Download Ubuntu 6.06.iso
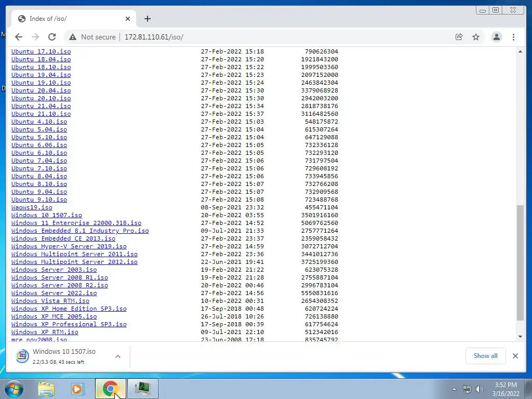Image resolution: width=532 pixels, height=399 pixels. (x=39, y=145)
